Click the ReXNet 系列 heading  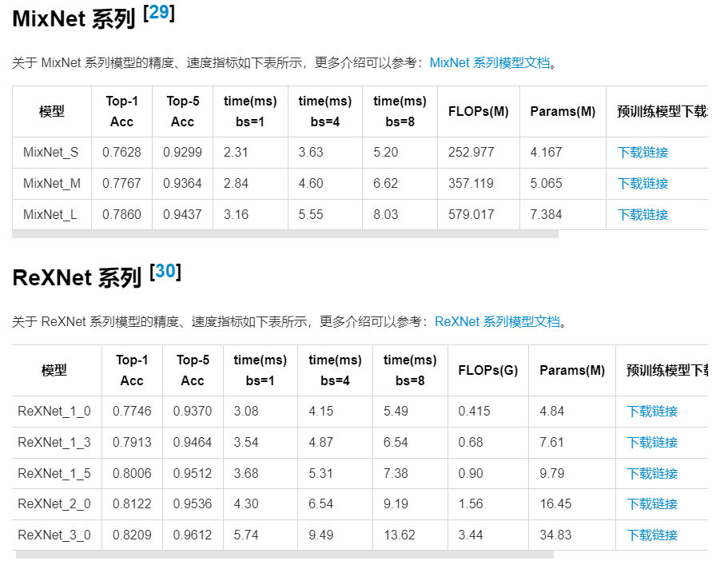point(77,277)
